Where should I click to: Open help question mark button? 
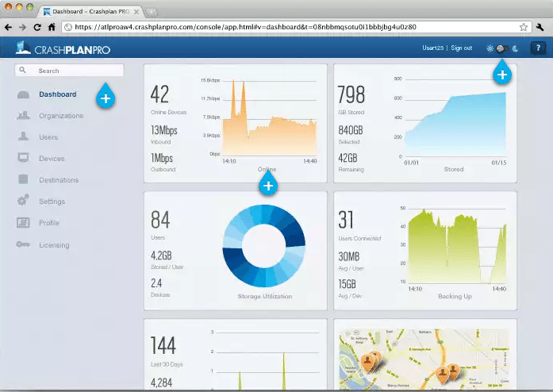pyautogui.click(x=538, y=48)
